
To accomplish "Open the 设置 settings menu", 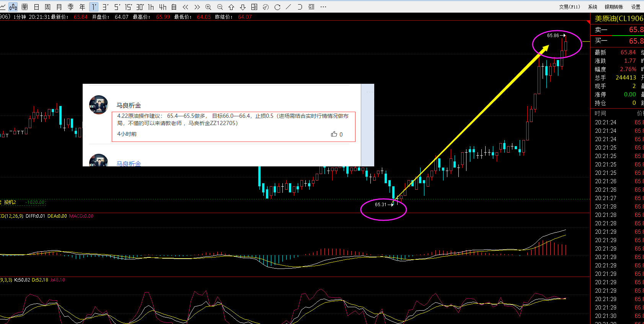I will [x=636, y=7].
